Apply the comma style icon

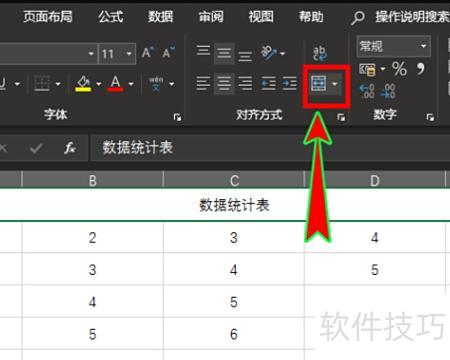click(x=421, y=69)
